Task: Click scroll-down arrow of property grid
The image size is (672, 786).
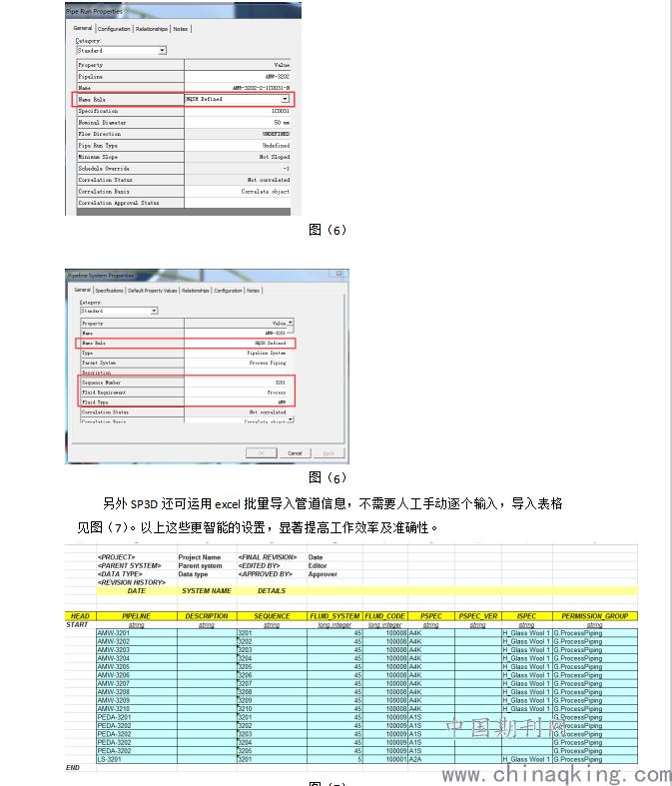Action: click(291, 418)
